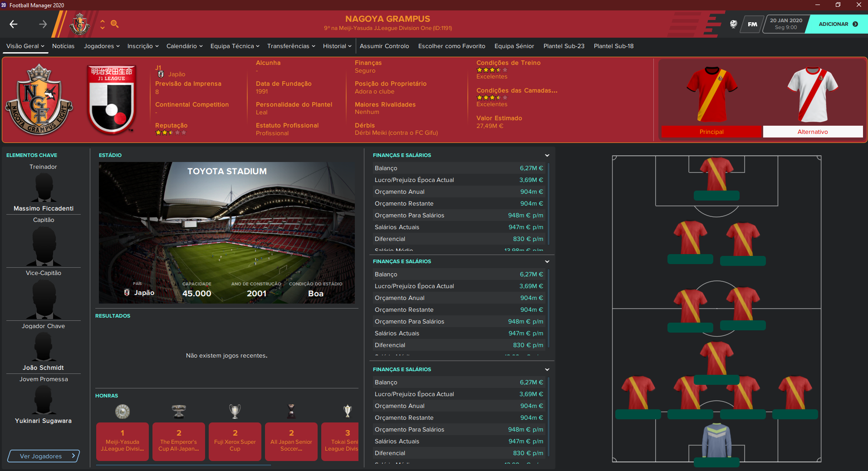Open the football globe icon near FM
Image resolution: width=868 pixels, height=471 pixels.
click(x=733, y=24)
